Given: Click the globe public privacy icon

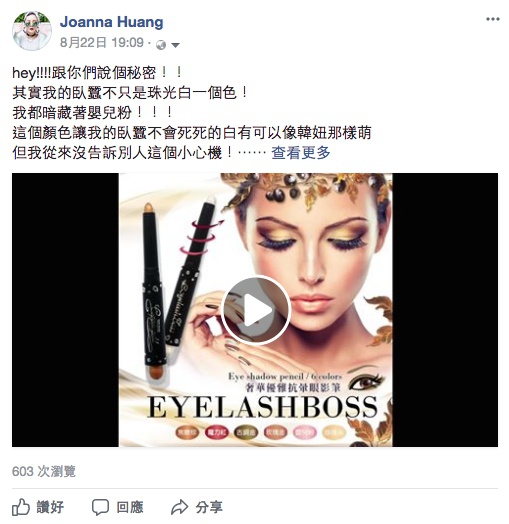Looking at the screenshot, I should click(161, 44).
